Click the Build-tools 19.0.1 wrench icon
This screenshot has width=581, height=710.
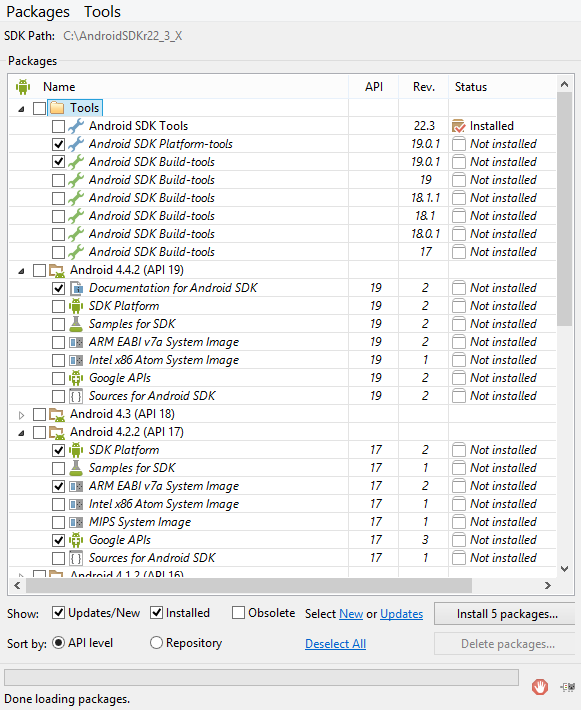[76, 162]
